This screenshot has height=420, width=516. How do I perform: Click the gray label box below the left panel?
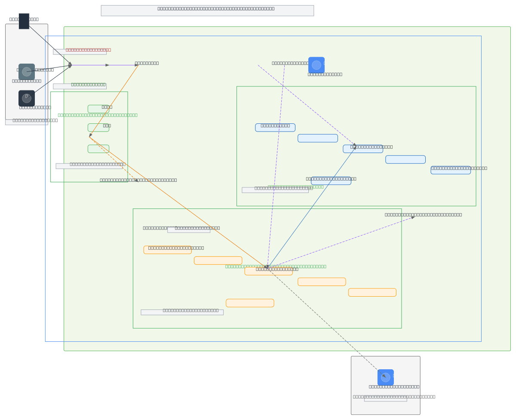pos(27,122)
